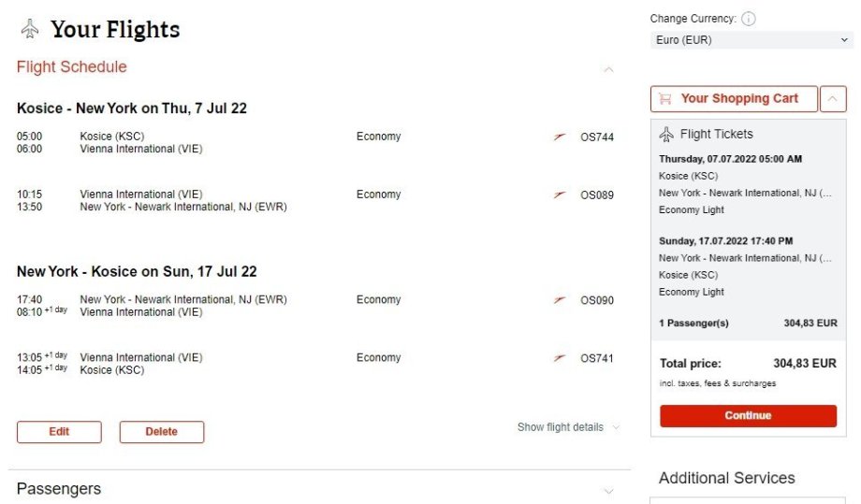
Task: Click the currency info icon
Action: click(x=749, y=19)
